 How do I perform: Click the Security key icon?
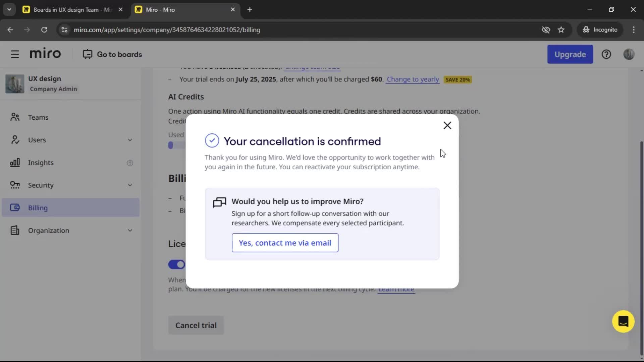(15, 185)
